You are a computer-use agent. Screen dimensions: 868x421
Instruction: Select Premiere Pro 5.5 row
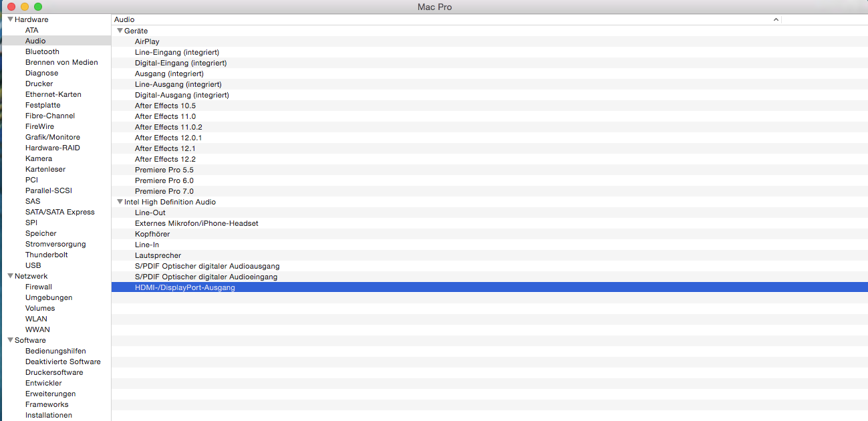489,170
